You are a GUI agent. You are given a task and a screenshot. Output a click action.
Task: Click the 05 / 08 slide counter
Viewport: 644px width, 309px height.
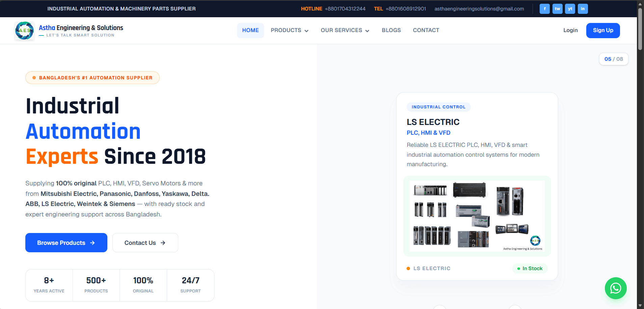(614, 59)
